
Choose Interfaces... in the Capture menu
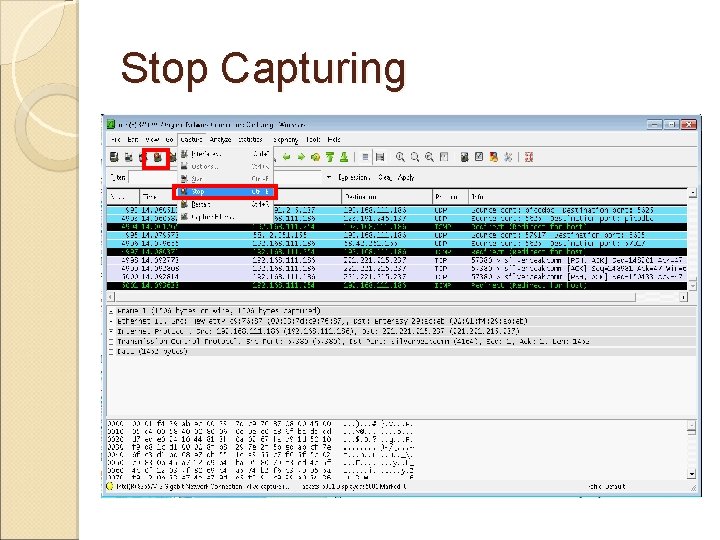[225, 154]
